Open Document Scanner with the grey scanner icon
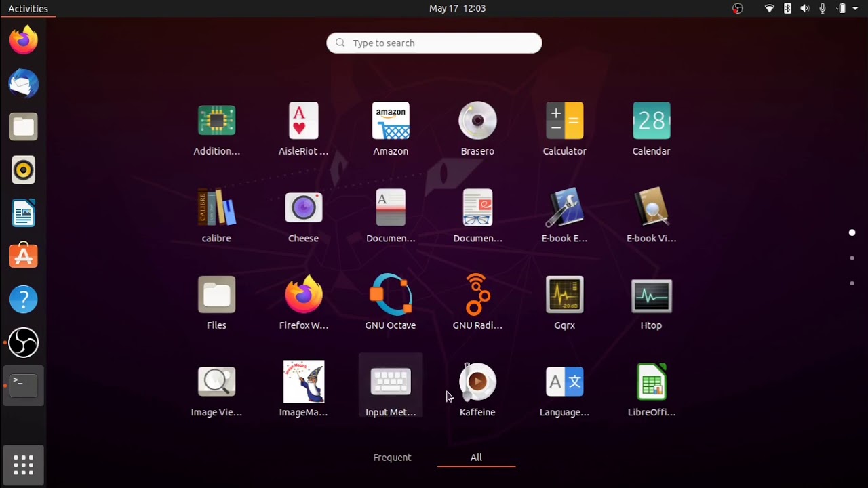Viewport: 868px width, 488px height. click(391, 208)
